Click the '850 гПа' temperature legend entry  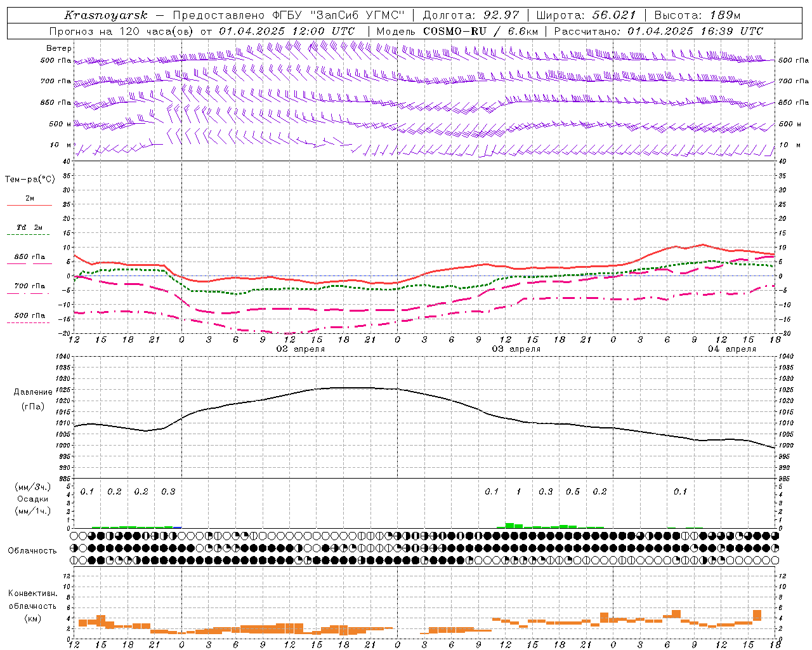pyautogui.click(x=29, y=257)
